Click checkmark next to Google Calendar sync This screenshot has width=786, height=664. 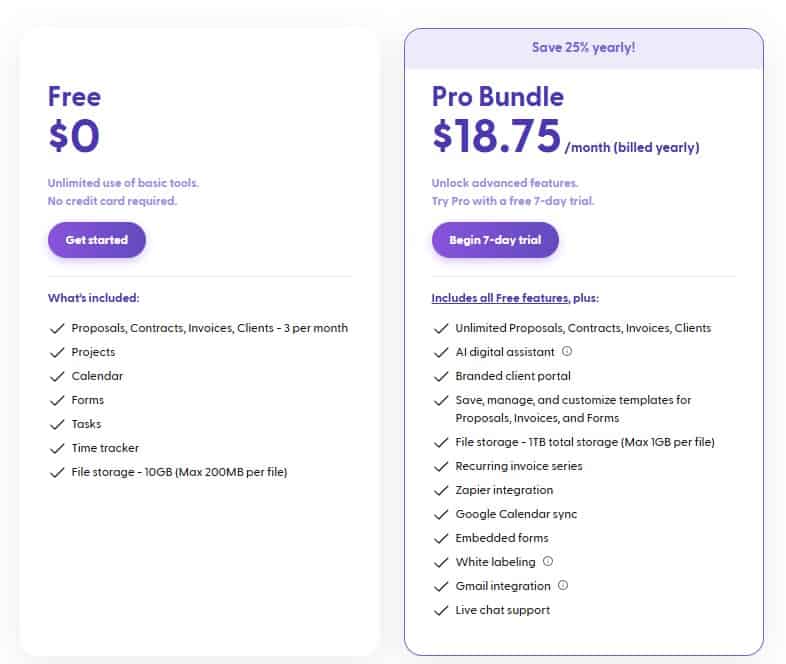pyautogui.click(x=440, y=514)
